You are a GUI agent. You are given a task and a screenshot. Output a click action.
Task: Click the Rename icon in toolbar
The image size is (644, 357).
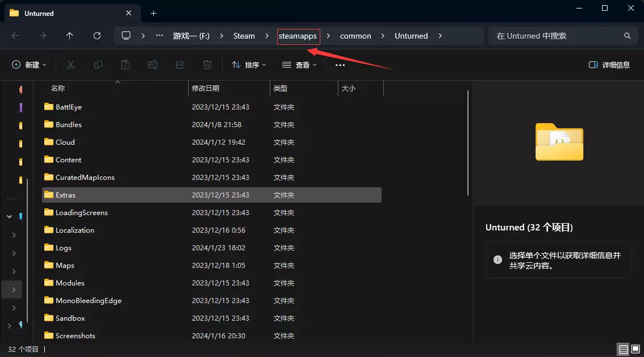153,65
